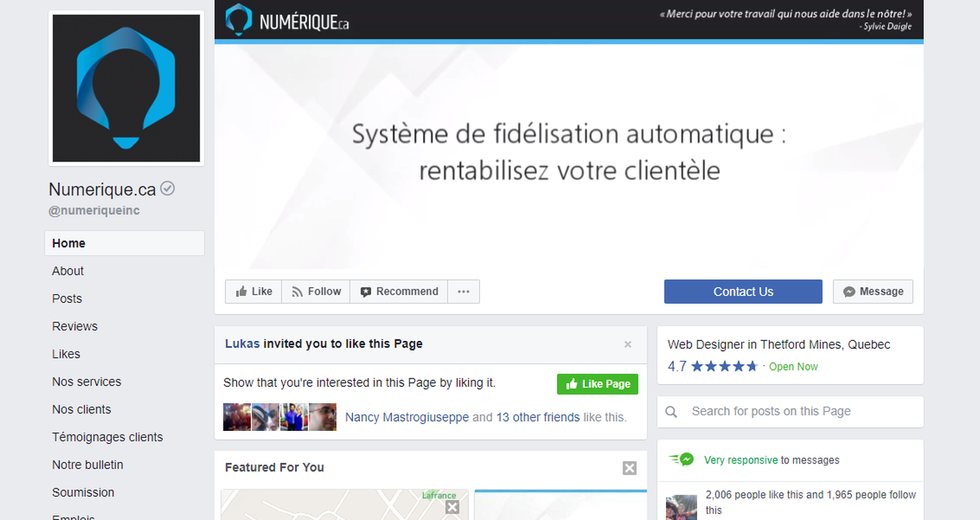The height and width of the screenshot is (520, 980).
Task: Close the map tile in Featured For You
Action: coord(453,507)
